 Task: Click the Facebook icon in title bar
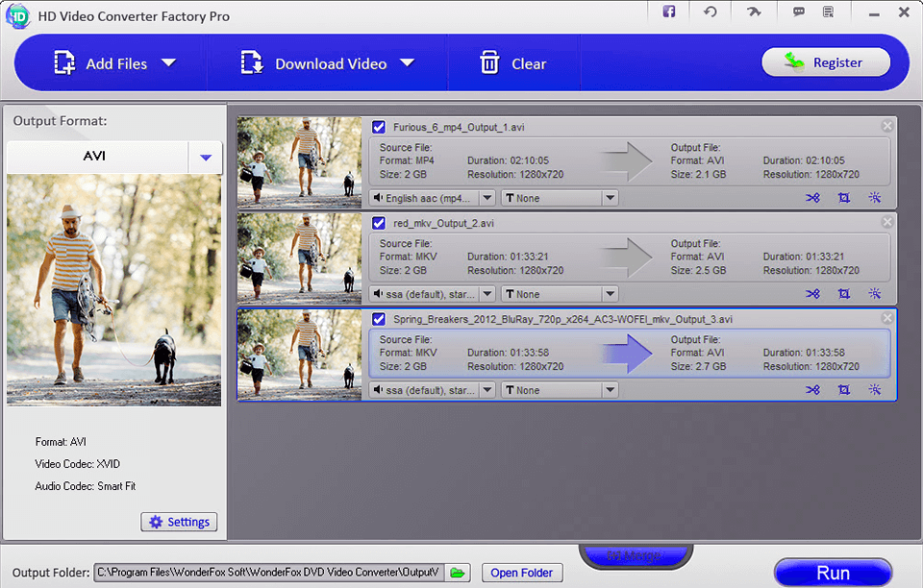click(x=668, y=12)
